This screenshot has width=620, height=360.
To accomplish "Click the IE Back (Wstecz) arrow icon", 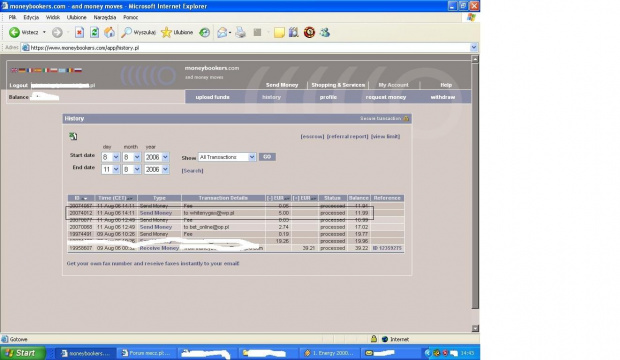I will 15,32.
